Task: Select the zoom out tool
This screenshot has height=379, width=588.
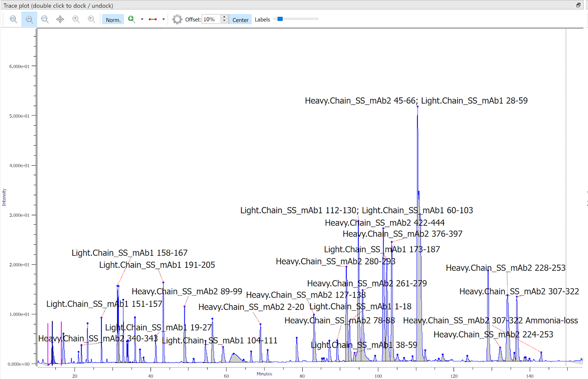Action: tap(45, 19)
